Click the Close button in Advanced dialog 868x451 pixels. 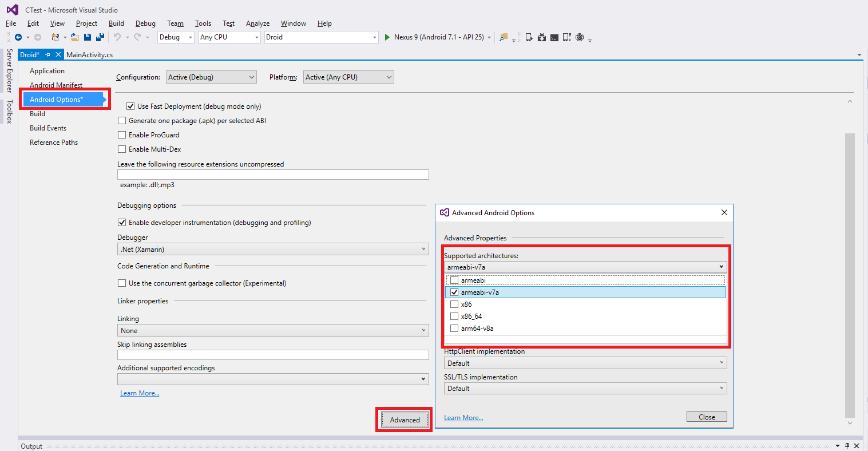tap(707, 417)
